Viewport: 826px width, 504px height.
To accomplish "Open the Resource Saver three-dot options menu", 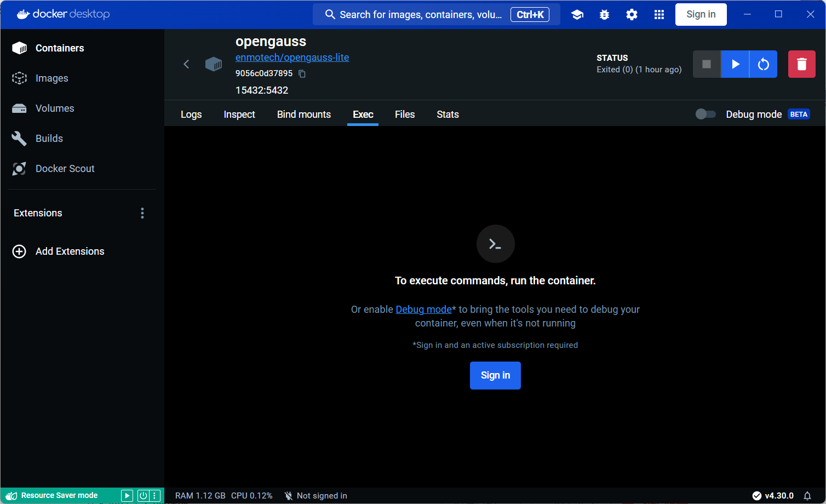I will coord(155,495).
